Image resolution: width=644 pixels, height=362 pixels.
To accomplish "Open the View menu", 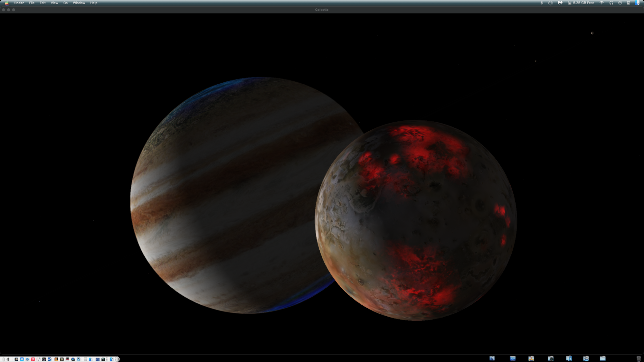I will pyautogui.click(x=54, y=3).
